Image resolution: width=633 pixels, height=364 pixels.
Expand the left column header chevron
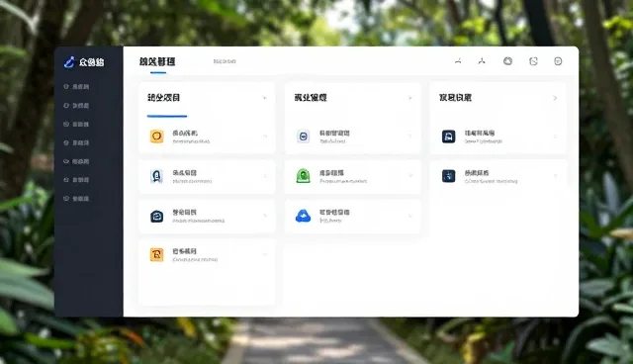(x=264, y=98)
